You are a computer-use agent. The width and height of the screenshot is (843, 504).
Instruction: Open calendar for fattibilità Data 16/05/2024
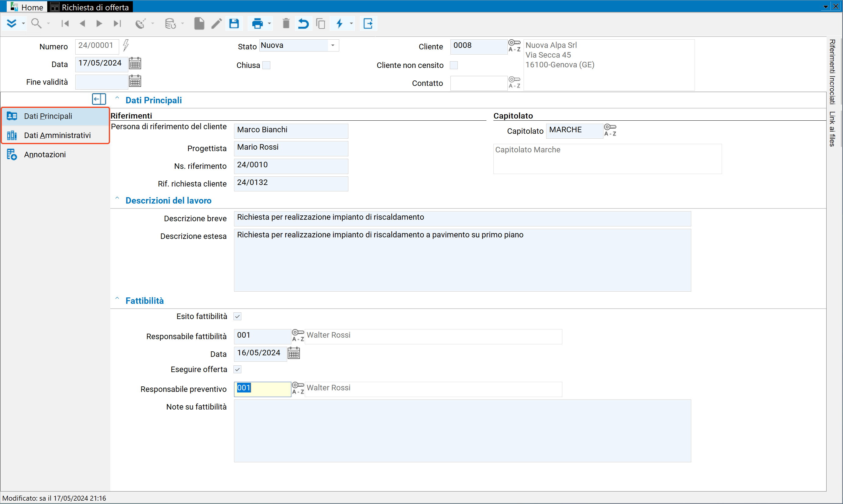click(x=294, y=353)
